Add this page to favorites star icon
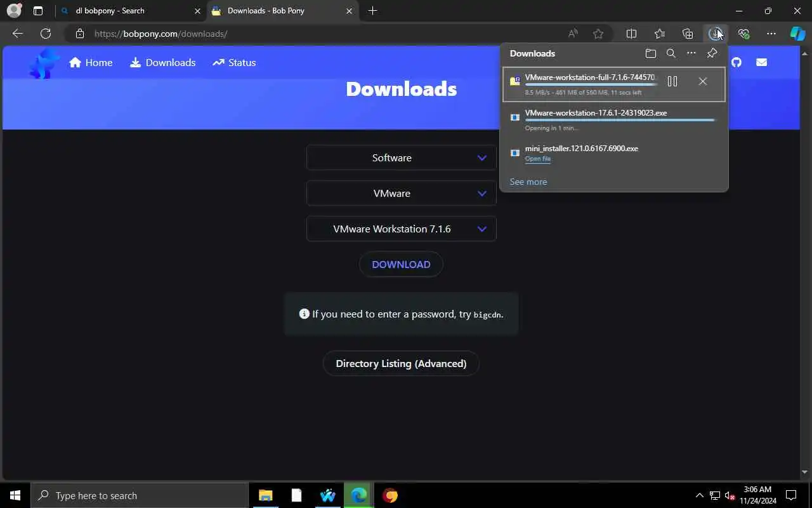812x508 pixels. [598, 34]
